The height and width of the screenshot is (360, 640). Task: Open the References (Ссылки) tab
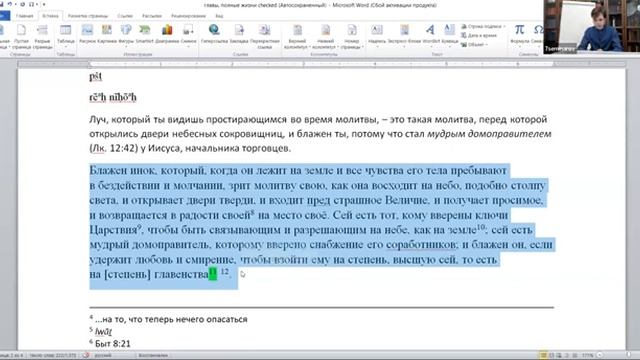(125, 16)
